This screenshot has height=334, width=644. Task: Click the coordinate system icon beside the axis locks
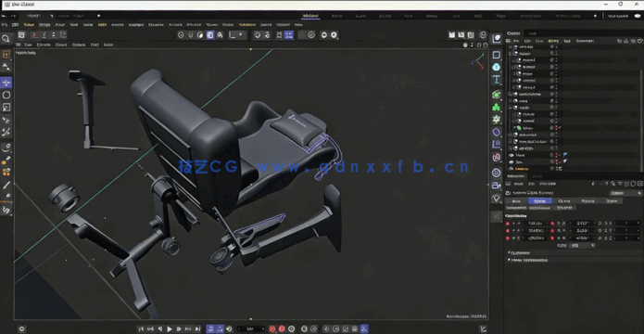63,35
